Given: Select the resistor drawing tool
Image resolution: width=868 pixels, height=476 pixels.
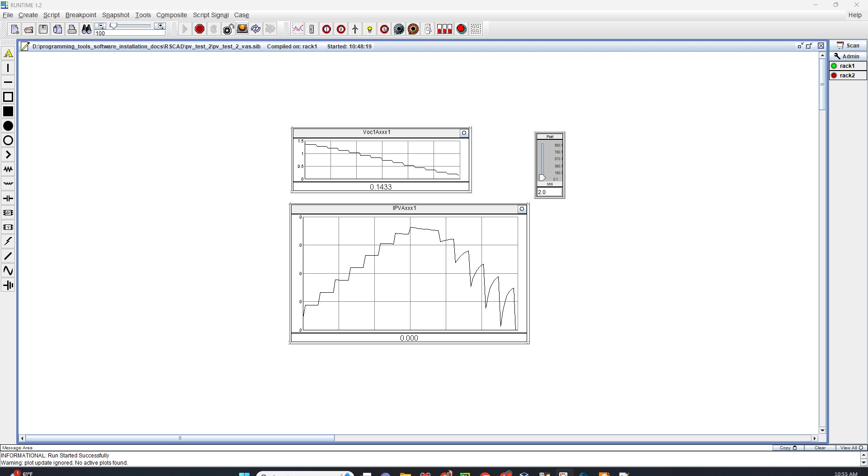Looking at the screenshot, I should point(8,169).
